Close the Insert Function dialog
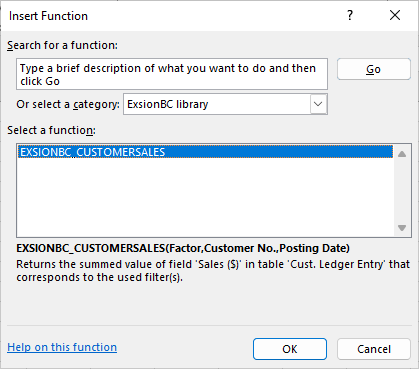Screen dimensions: 419x369 395,15
